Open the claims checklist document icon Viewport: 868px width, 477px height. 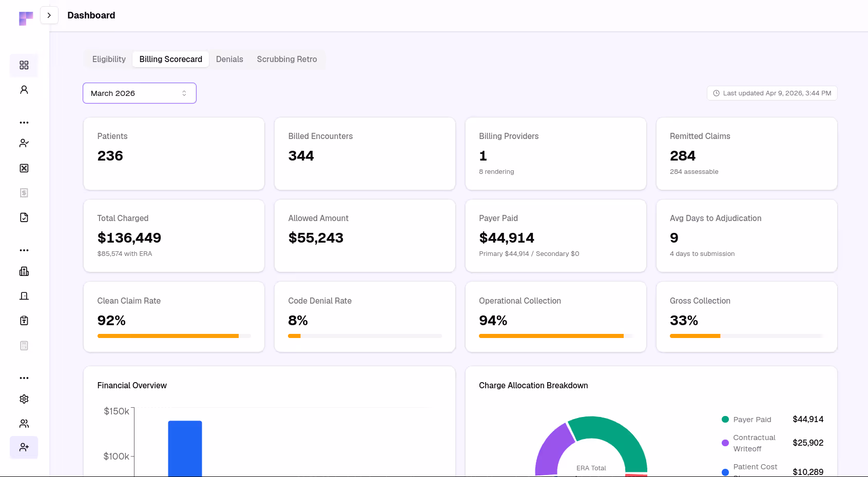point(24,217)
